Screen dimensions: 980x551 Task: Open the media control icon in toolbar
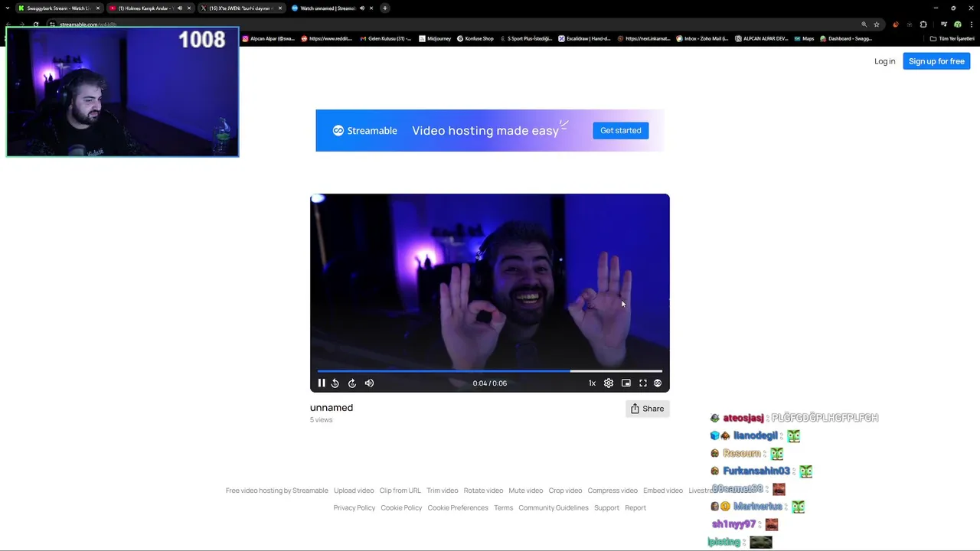point(944,24)
